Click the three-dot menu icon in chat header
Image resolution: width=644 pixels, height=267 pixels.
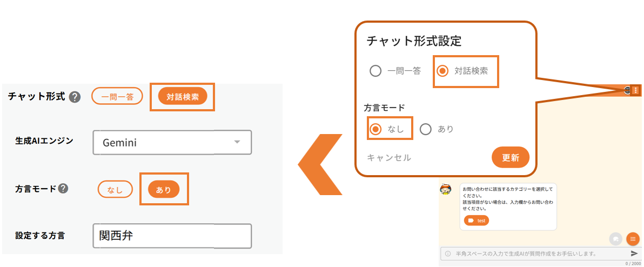pyautogui.click(x=636, y=90)
